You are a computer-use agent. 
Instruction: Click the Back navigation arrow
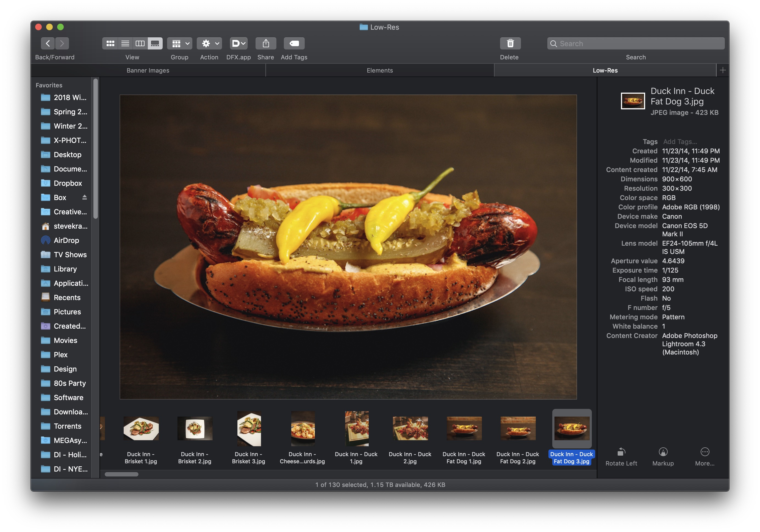(48, 43)
